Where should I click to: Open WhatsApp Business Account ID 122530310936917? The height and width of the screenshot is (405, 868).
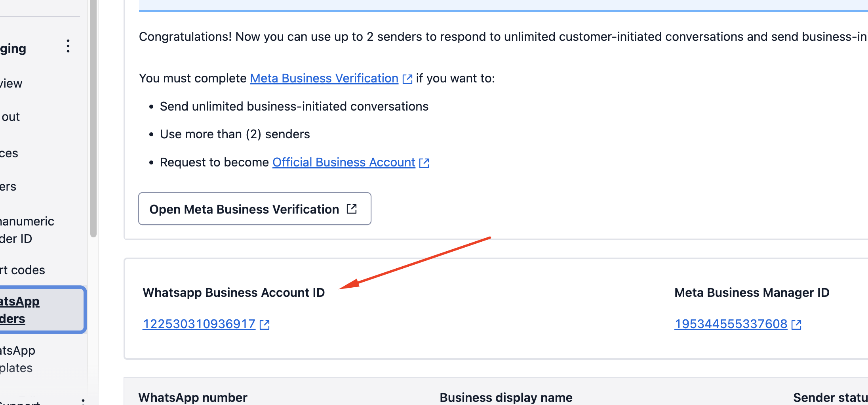coord(199,324)
